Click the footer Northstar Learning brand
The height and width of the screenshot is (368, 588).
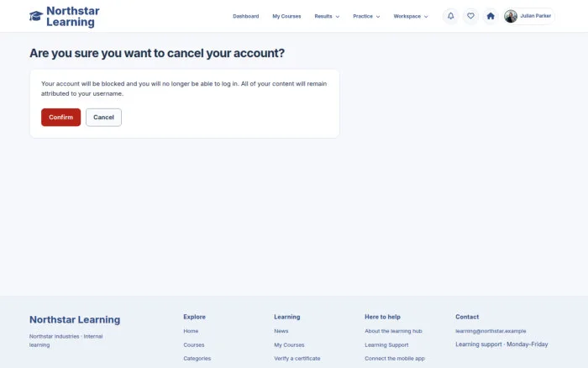pos(75,319)
